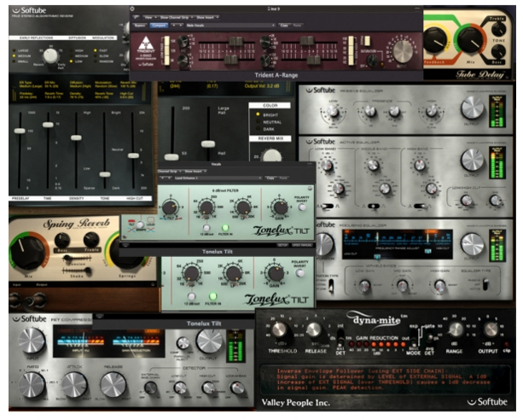This screenshot has width=523, height=420.
Task: Toggle the Tilt/Loud shape switch
Action: point(141,225)
